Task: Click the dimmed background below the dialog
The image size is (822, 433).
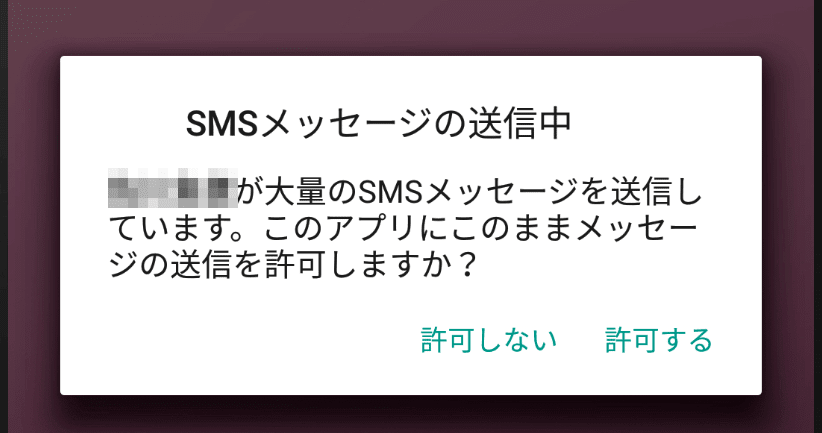Action: (x=411, y=415)
